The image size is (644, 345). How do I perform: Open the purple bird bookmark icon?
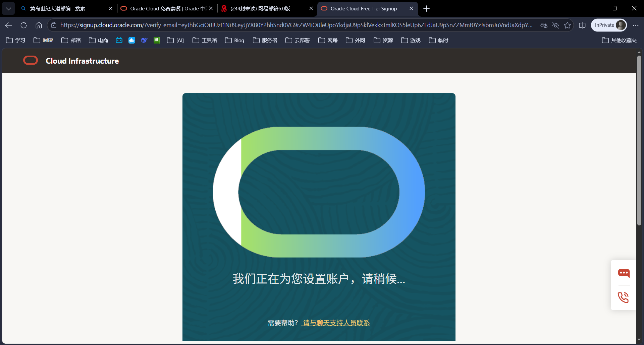[144, 40]
